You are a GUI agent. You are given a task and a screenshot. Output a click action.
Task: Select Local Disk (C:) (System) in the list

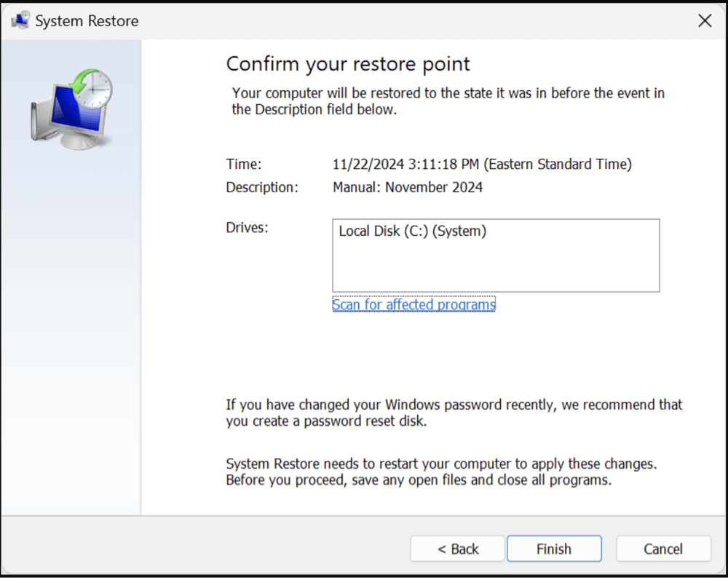click(x=412, y=231)
